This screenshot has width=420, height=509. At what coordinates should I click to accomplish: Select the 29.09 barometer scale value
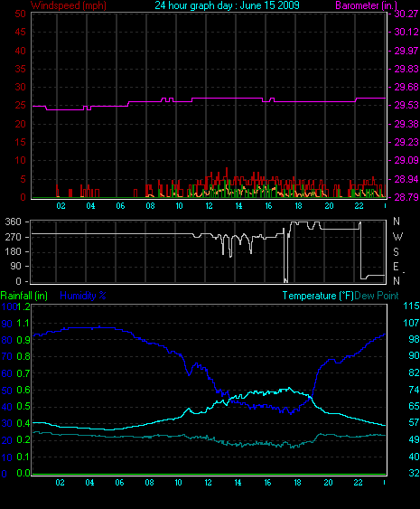406,161
